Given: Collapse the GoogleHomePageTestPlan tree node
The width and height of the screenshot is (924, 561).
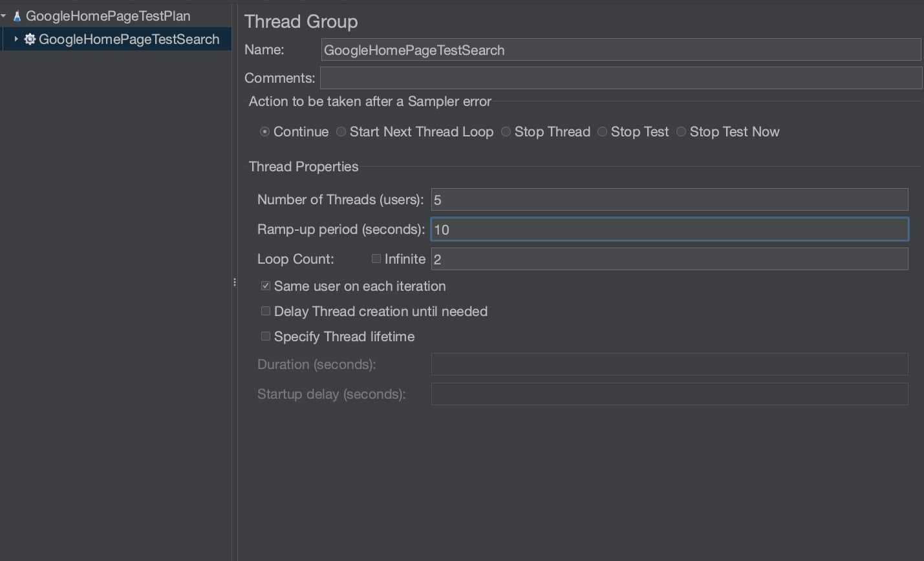Looking at the screenshot, I should click(4, 16).
